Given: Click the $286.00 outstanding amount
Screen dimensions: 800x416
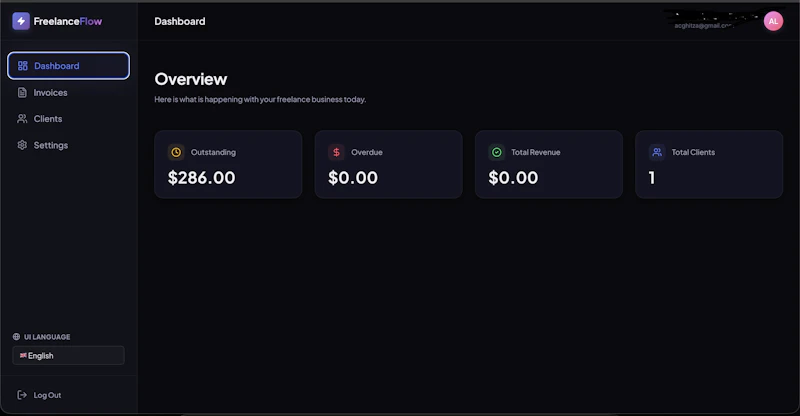Looking at the screenshot, I should tap(202, 178).
